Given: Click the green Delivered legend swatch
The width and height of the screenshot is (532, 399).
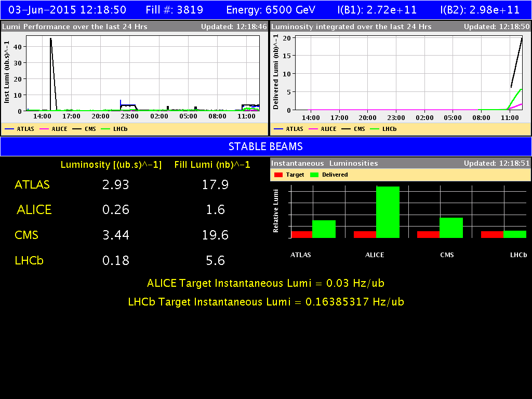Looking at the screenshot, I should pyautogui.click(x=314, y=175).
